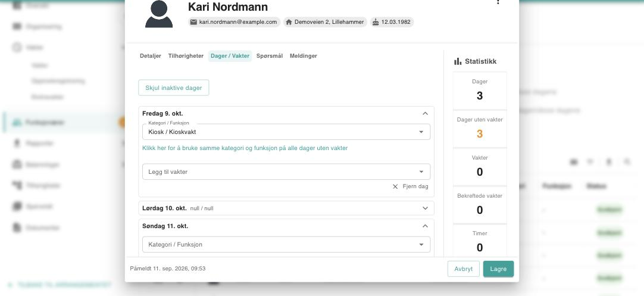Click the X icon beside Fjern dag

click(395, 186)
